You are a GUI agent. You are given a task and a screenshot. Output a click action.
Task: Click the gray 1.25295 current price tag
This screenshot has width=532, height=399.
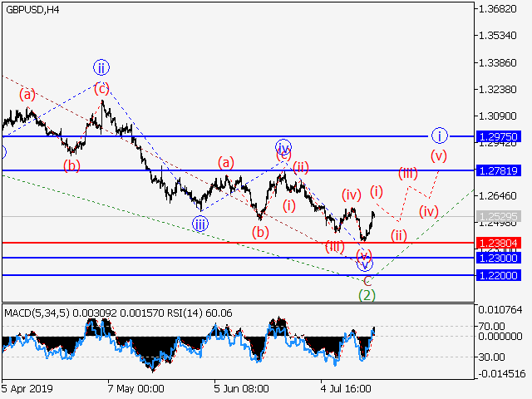coord(499,216)
